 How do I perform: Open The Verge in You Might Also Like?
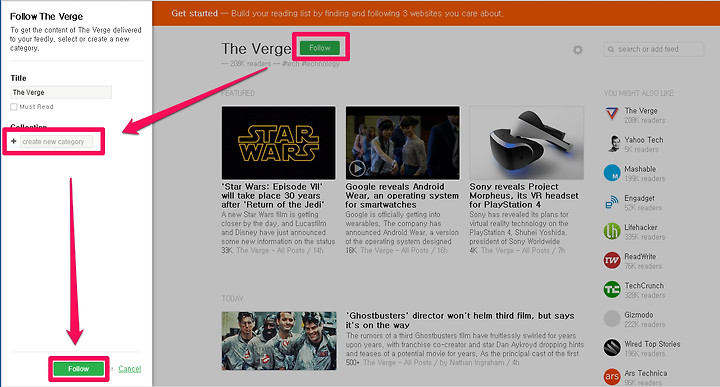click(641, 111)
